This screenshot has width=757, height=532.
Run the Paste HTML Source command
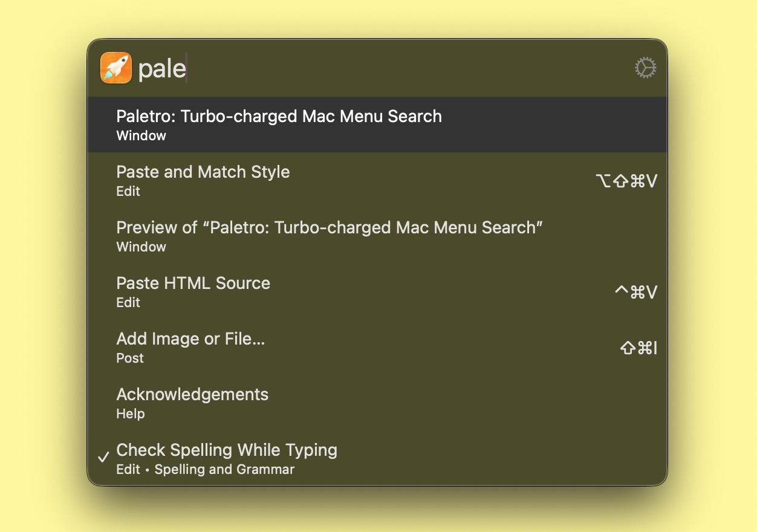[193, 284]
